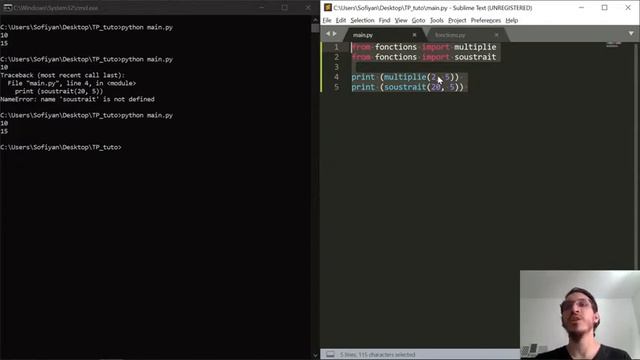Close the main.py tab
This screenshot has height=360, width=640.
[x=414, y=35]
